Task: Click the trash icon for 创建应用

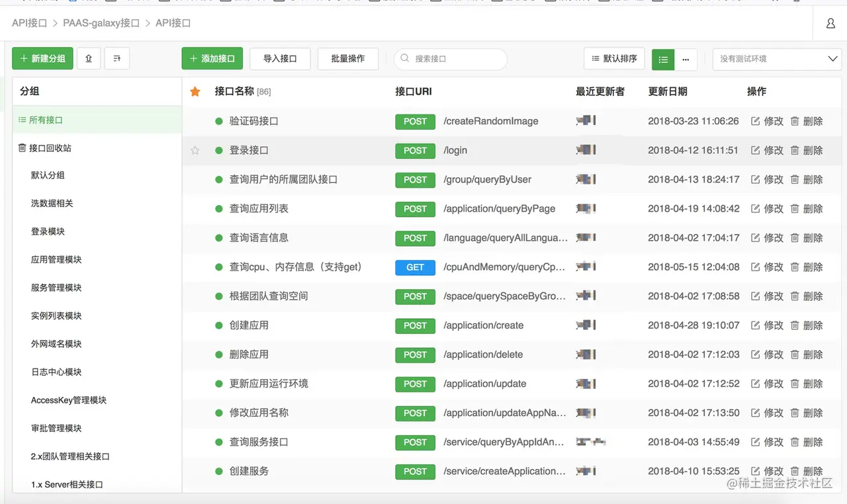Action: pyautogui.click(x=795, y=325)
